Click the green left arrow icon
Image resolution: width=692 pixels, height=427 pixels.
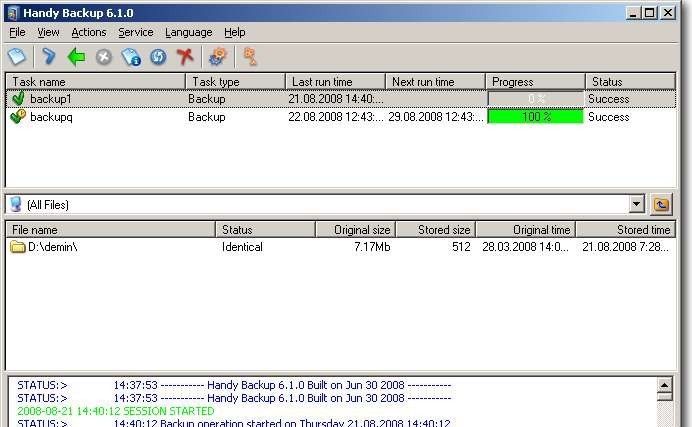(76, 57)
